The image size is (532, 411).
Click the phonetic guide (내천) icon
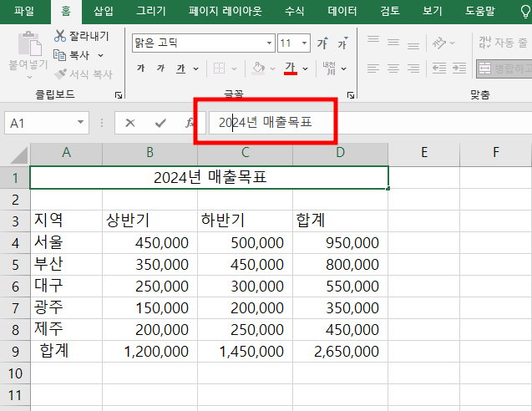click(x=329, y=68)
